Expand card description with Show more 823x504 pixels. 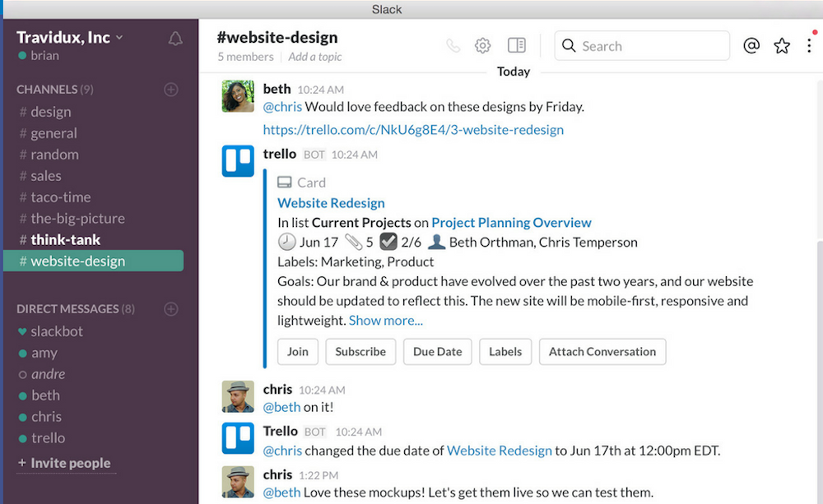(x=386, y=321)
